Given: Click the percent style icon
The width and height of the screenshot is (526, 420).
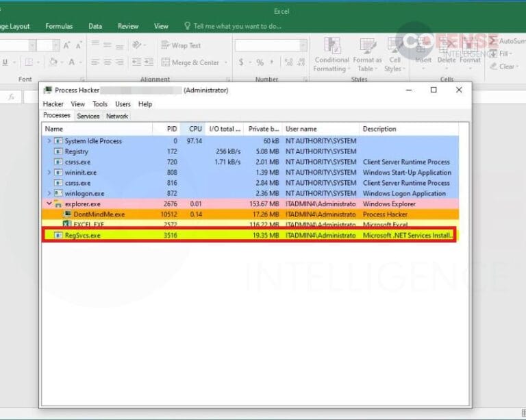Looking at the screenshot, I should coord(260,62).
